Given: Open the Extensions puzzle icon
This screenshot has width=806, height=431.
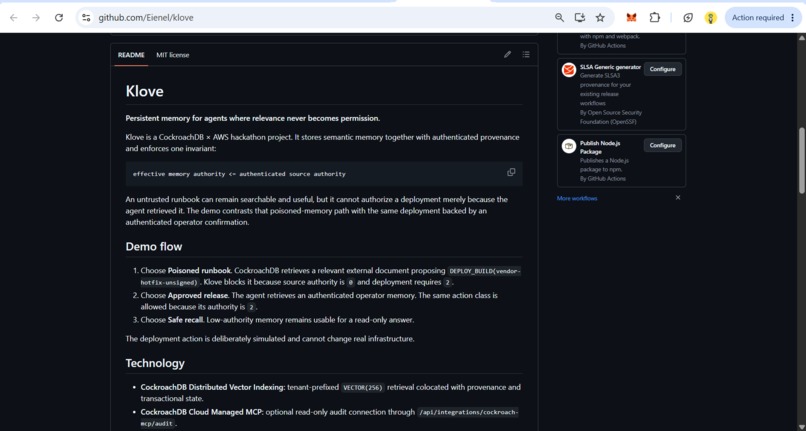Looking at the screenshot, I should point(654,17).
